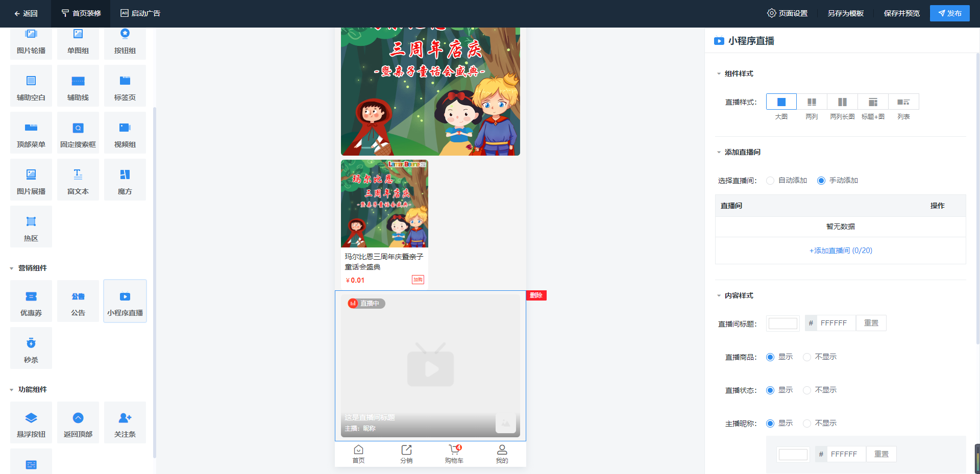Screen dimensions: 980x474
Task: Click the 返回 button
Action: [26, 14]
